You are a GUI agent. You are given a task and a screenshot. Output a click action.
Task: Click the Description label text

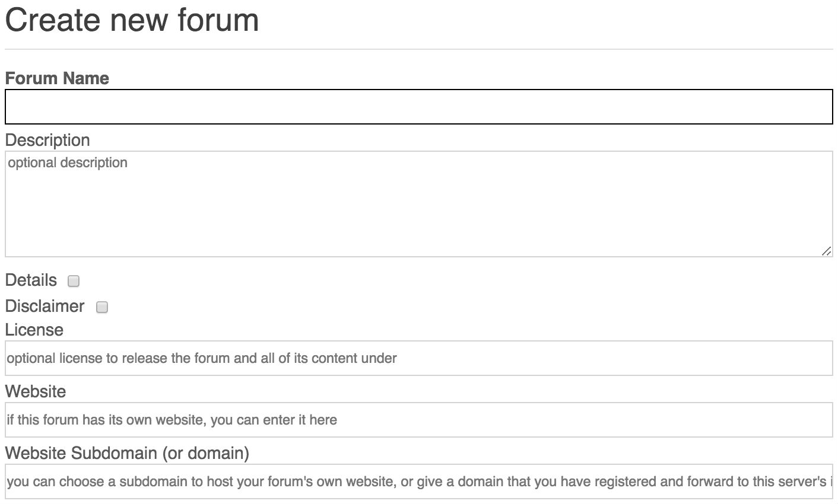click(x=47, y=140)
